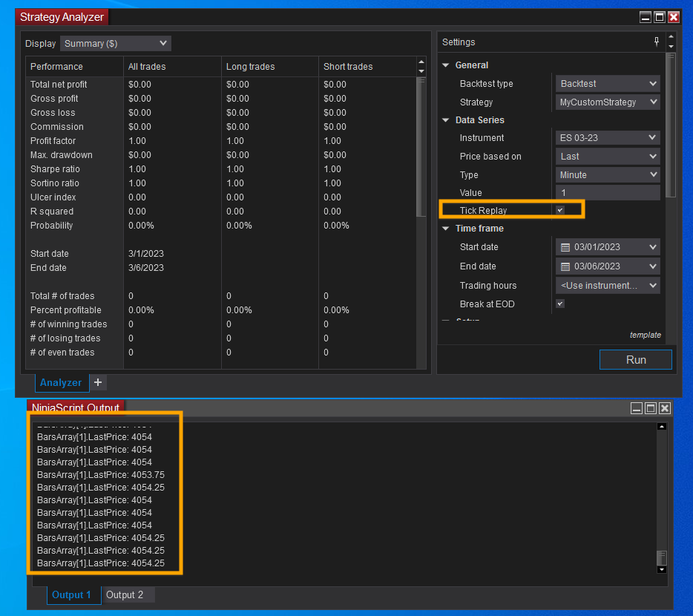Click the Run button
This screenshot has width=693, height=616.
tap(636, 360)
